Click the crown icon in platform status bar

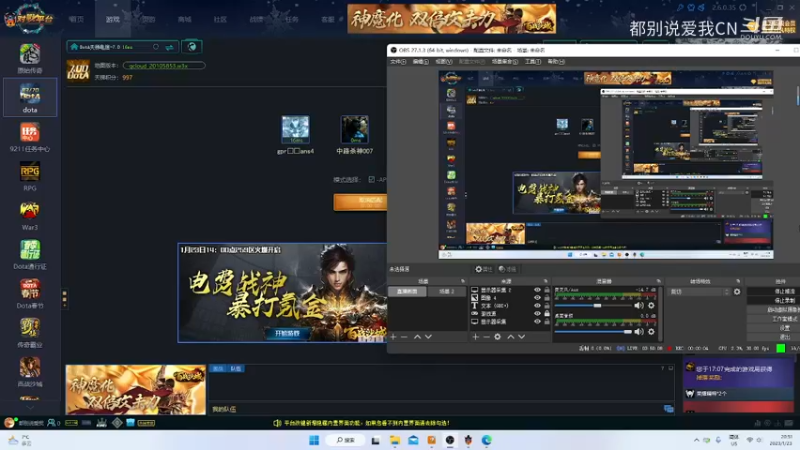point(102,423)
